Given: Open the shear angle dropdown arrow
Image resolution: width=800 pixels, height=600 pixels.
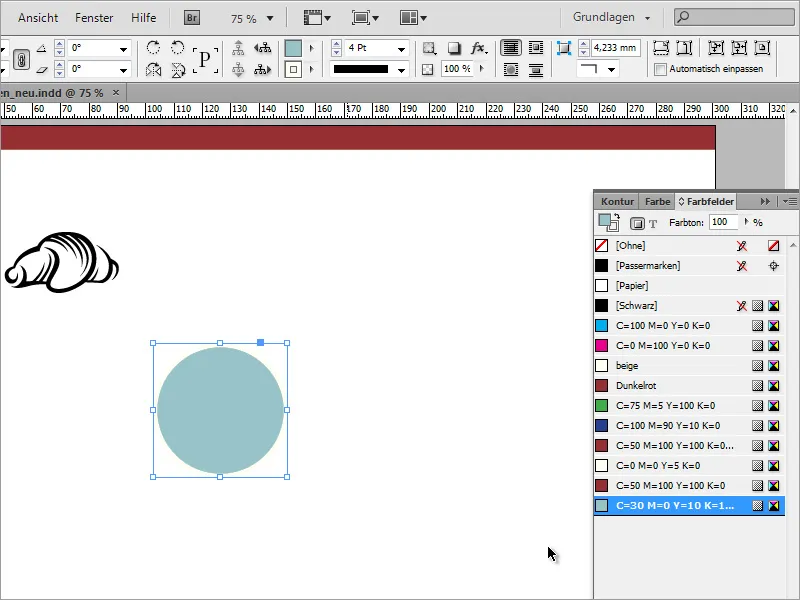Looking at the screenshot, I should pos(123,69).
